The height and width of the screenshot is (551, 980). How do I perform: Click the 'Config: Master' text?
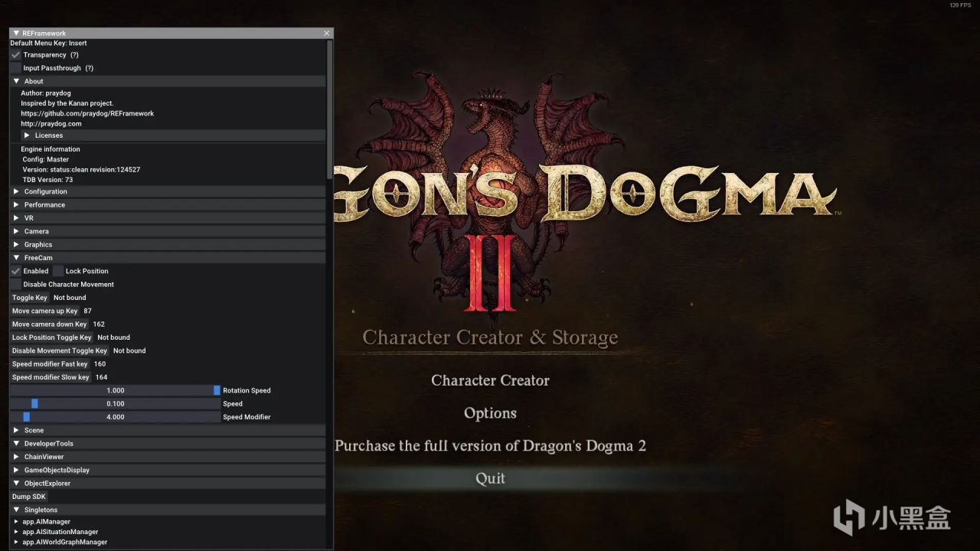[46, 160]
